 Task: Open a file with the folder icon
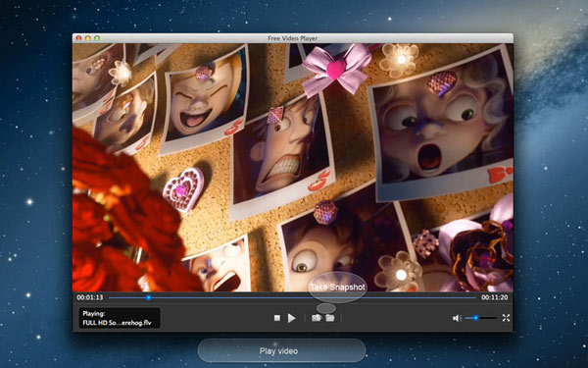[x=330, y=318]
